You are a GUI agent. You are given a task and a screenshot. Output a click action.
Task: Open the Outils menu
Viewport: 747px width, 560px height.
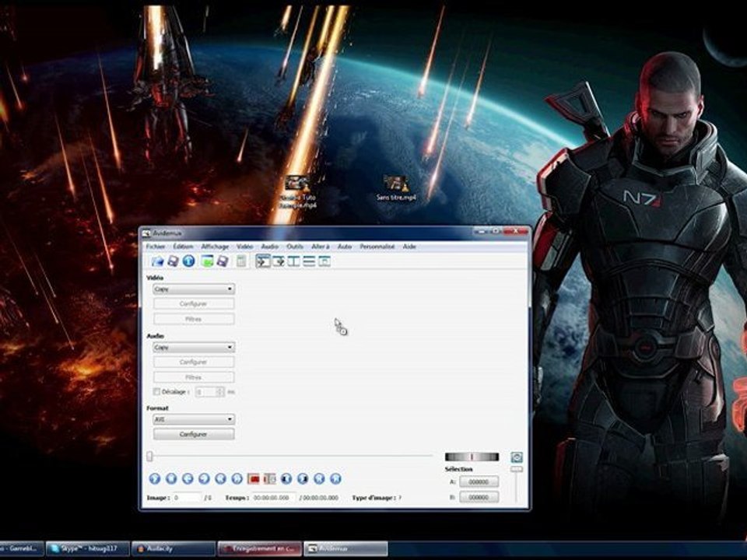(x=295, y=247)
